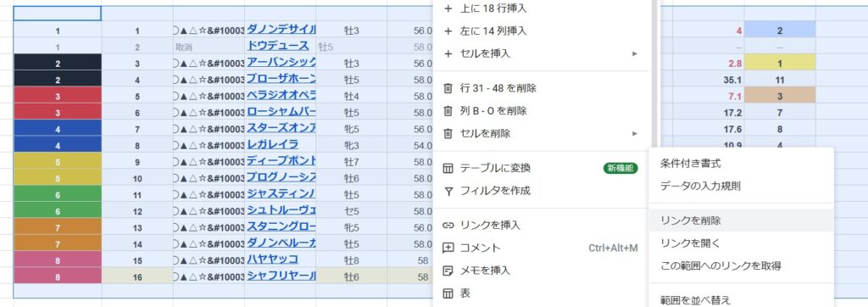The image size is (868, 307).
Task: Open ハヤヤッコ horse link
Action: tap(272, 260)
